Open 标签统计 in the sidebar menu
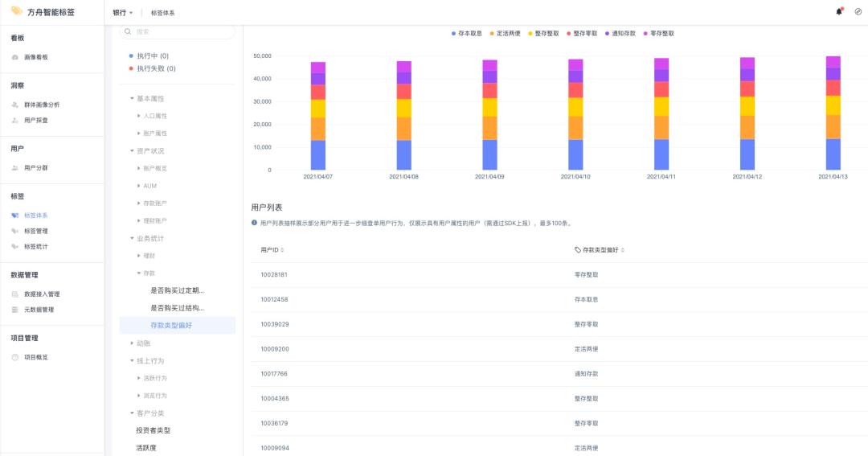 click(x=36, y=247)
